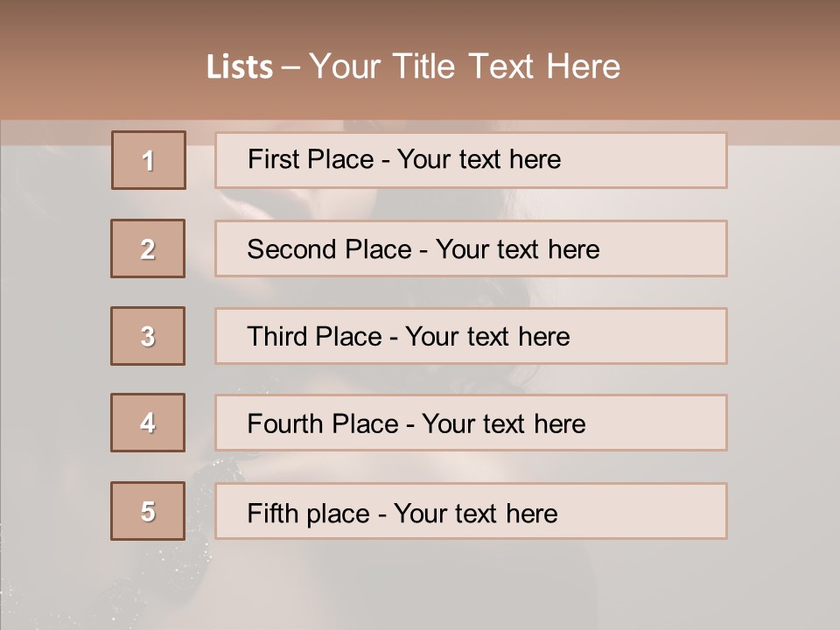Select the number 4 square
The width and height of the screenshot is (840, 630).
(148, 423)
